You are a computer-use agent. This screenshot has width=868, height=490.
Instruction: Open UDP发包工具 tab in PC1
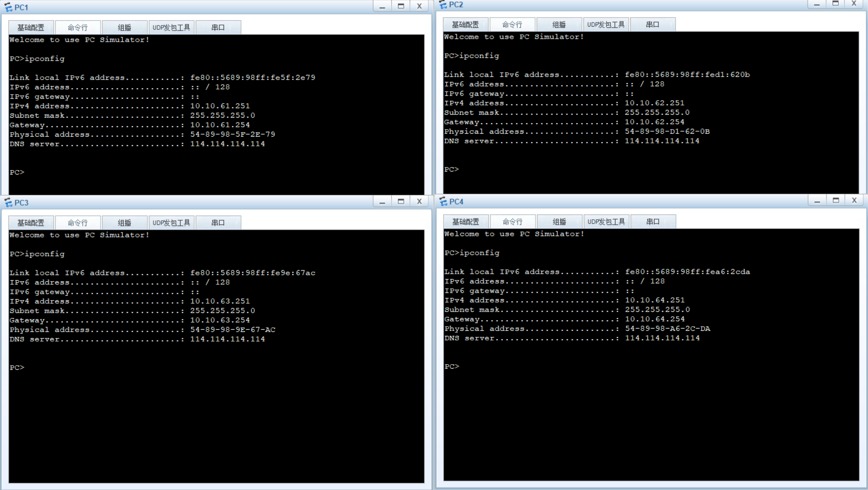pyautogui.click(x=171, y=27)
